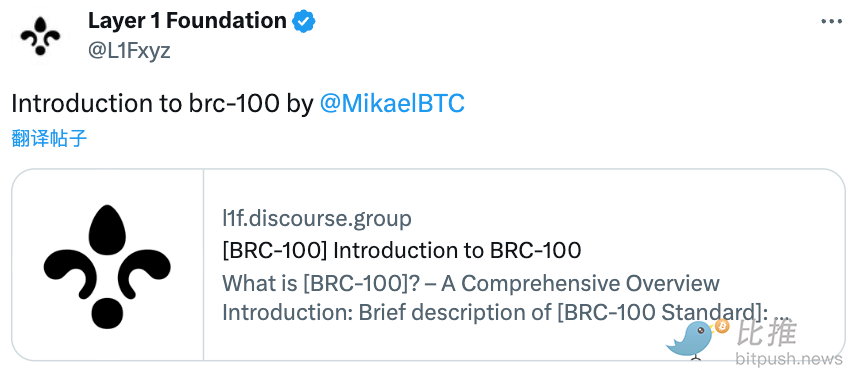Click the @L1Fxyz handle
Image resolution: width=863 pixels, height=386 pixels.
[129, 51]
